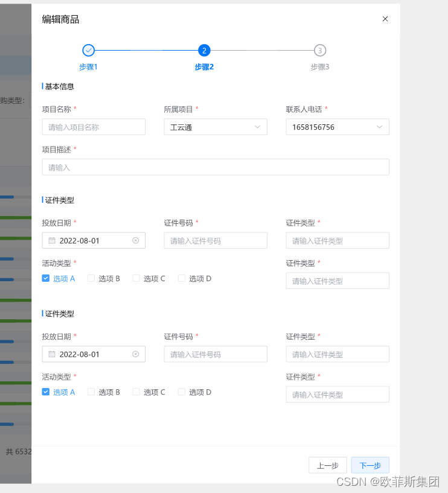Close the 编辑商品 dialog with the X
Viewport: 448px width, 493px height.
pyautogui.click(x=385, y=19)
